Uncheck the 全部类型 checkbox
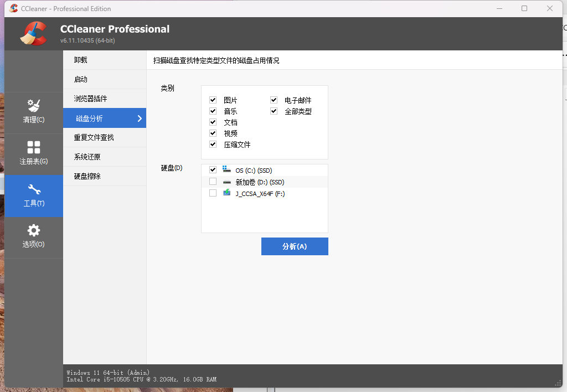 coord(274,111)
